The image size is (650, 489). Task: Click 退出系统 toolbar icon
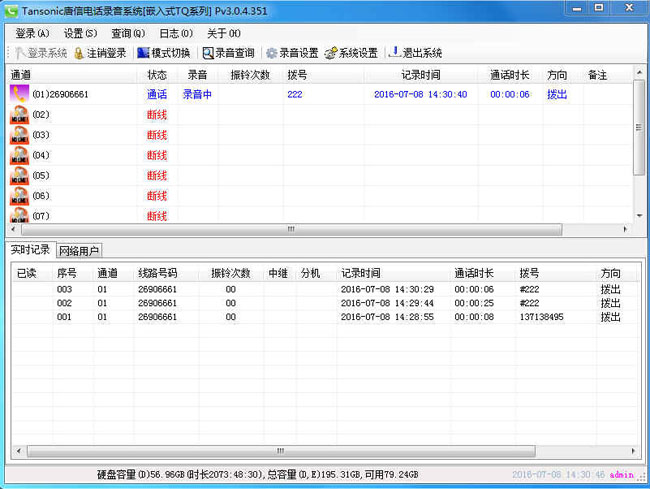395,53
